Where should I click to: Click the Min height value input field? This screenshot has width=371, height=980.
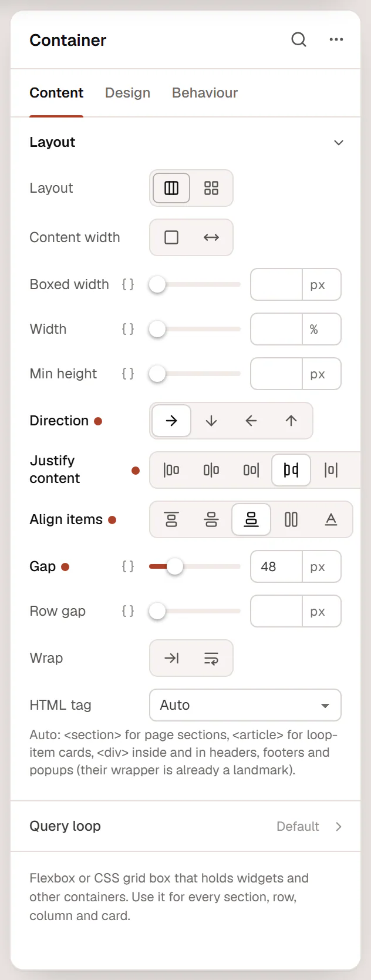(276, 374)
